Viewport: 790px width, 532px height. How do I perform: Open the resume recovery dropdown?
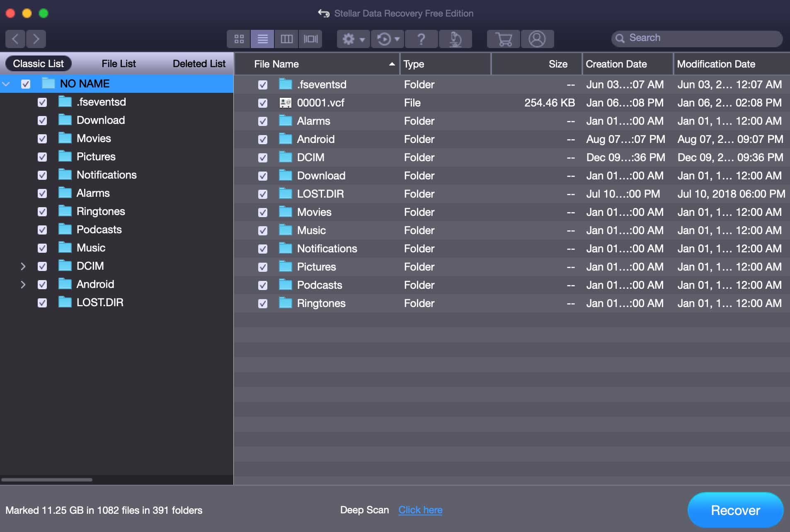click(388, 39)
